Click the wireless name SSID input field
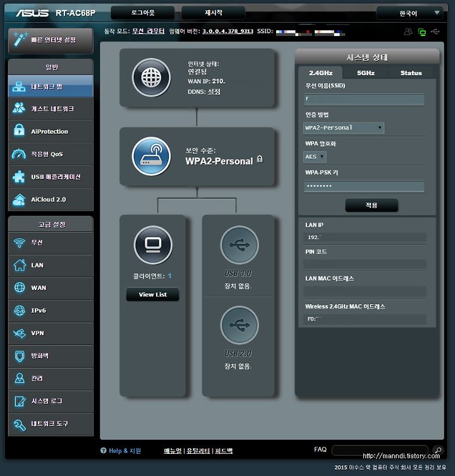Screen dimensions: 455x476 (364, 99)
